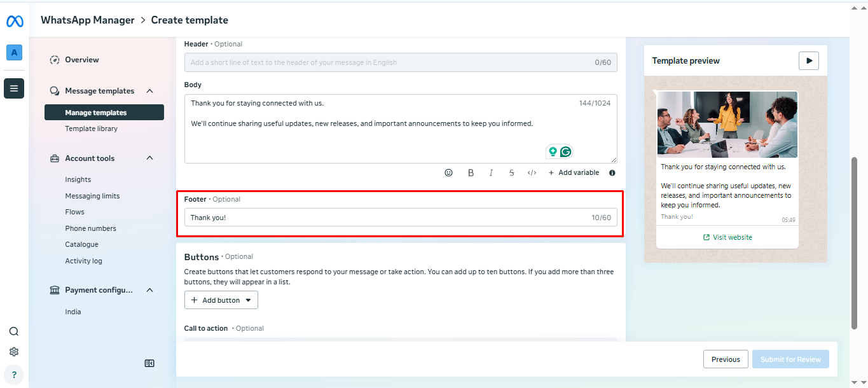
Task: Open Catalogue page
Action: point(81,244)
